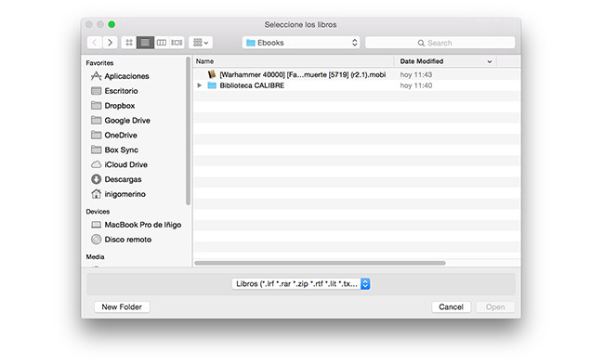Click the Cancel button
Viewport: 604px width, 364px height.
pyautogui.click(x=451, y=307)
